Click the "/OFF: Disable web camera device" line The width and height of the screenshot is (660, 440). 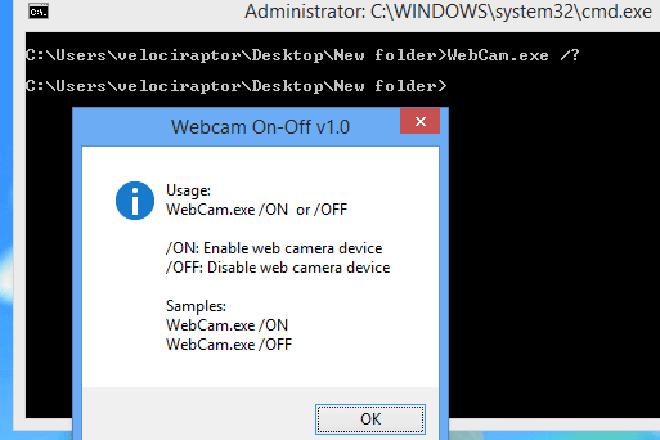278,267
